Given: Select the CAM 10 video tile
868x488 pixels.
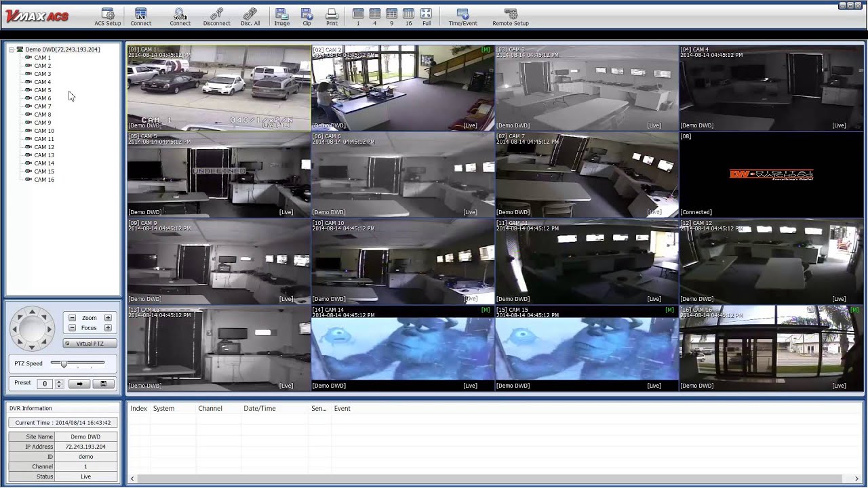Looking at the screenshot, I should [x=403, y=262].
